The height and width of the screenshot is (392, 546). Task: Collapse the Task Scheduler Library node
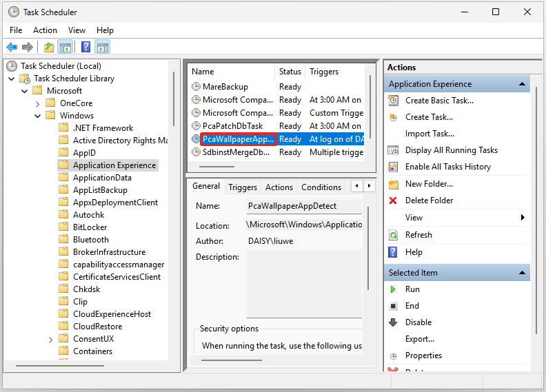pos(11,79)
